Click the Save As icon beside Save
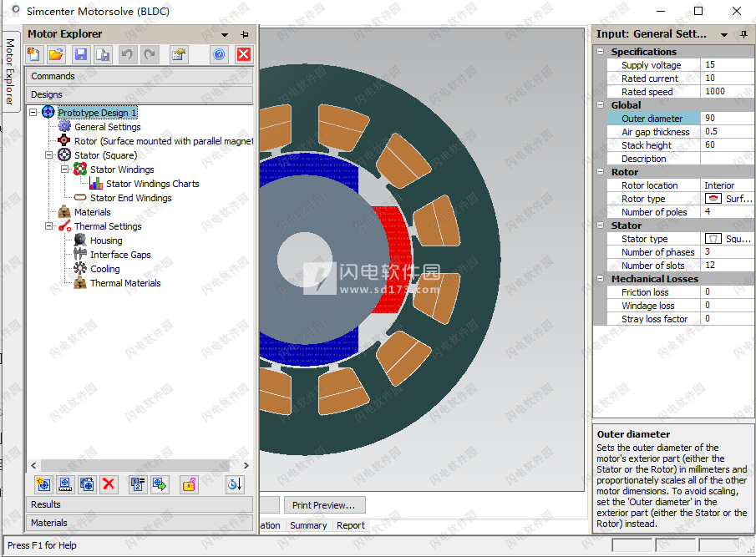Viewport: 756px width, 557px height. point(103,54)
